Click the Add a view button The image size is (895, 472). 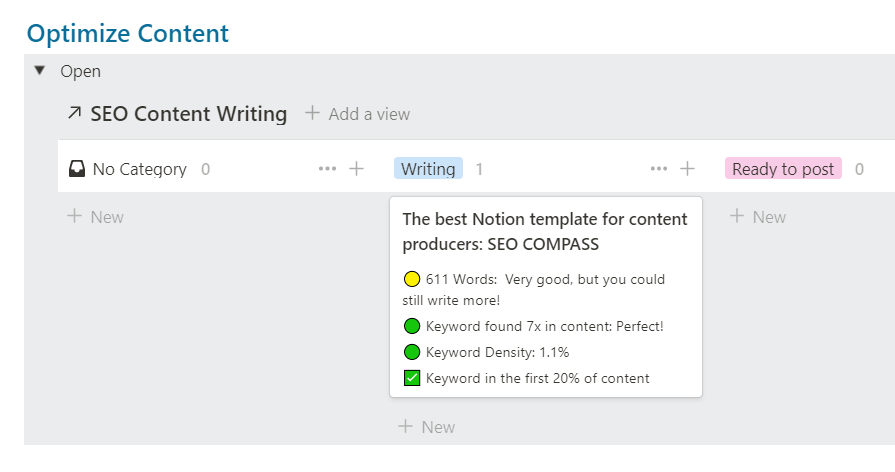[x=357, y=114]
